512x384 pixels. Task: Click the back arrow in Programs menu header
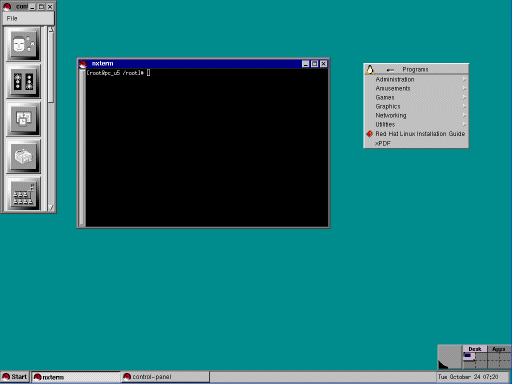(390, 70)
